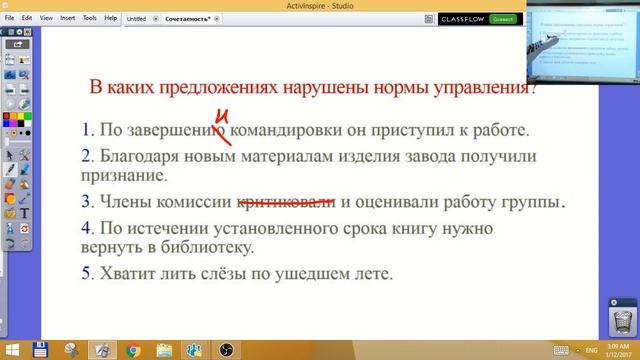
Task: Click the slide heading about нормы управления
Action: click(313, 87)
